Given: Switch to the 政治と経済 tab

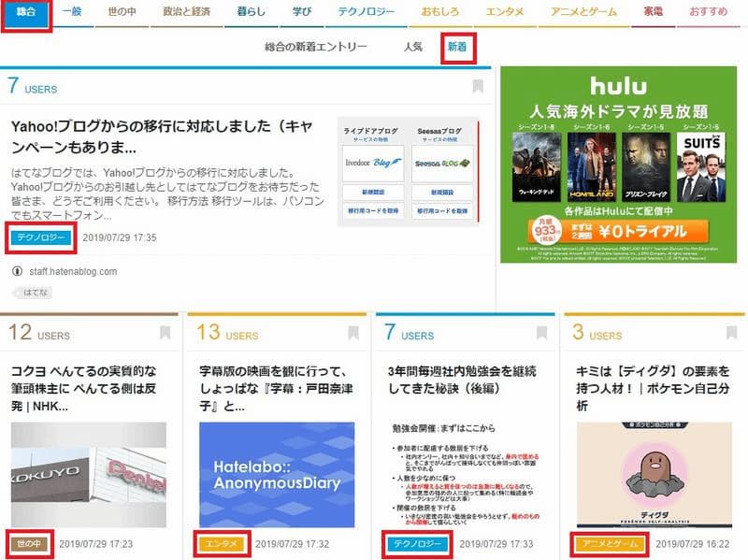Looking at the screenshot, I should [x=186, y=12].
